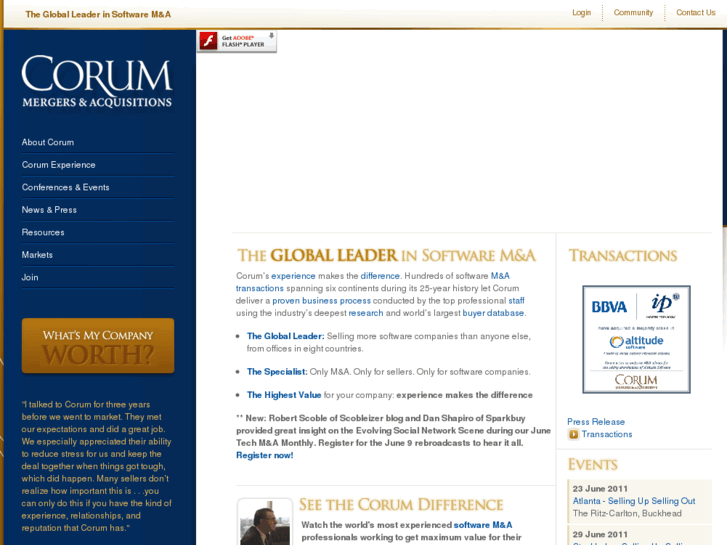This screenshot has height=545, width=727.
Task: Open the Press Release link
Action: click(596, 422)
